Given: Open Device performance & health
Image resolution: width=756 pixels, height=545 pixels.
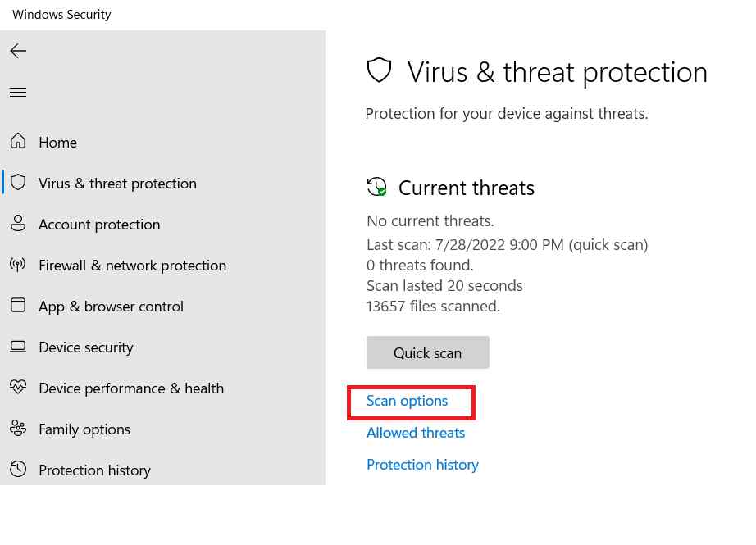Looking at the screenshot, I should pos(131,388).
